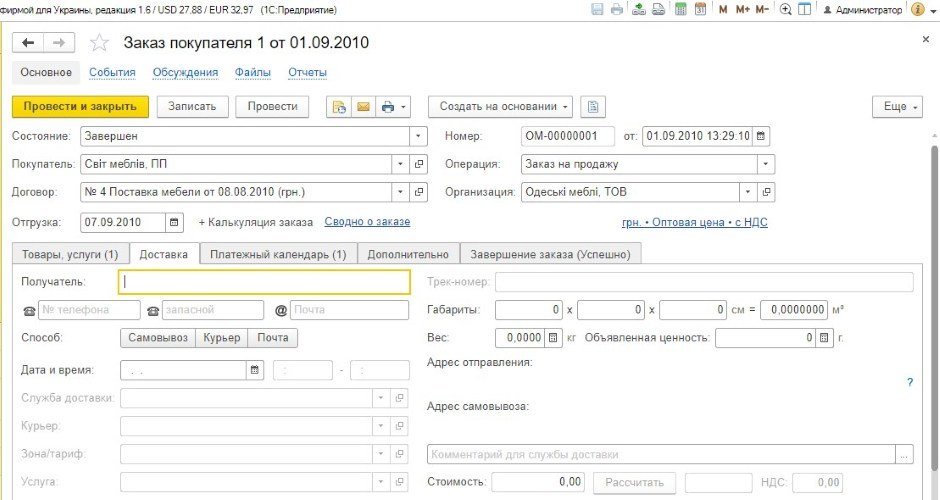Click the vertical scrollbar on the right

coord(934,306)
